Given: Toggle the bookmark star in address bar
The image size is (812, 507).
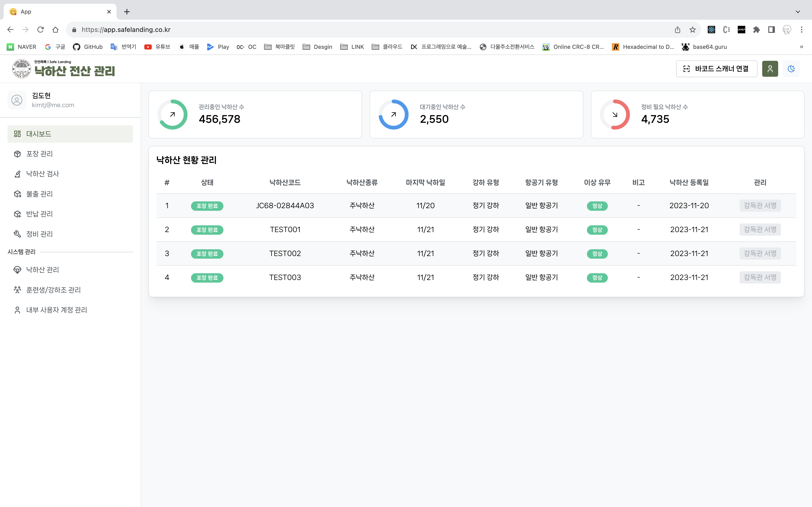Looking at the screenshot, I should [693, 30].
